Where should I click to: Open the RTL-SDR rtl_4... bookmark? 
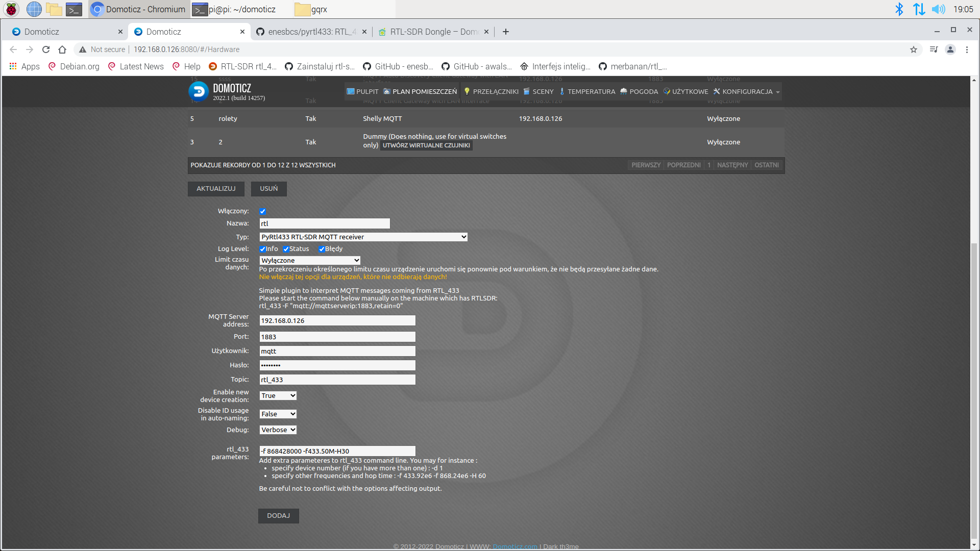click(242, 66)
